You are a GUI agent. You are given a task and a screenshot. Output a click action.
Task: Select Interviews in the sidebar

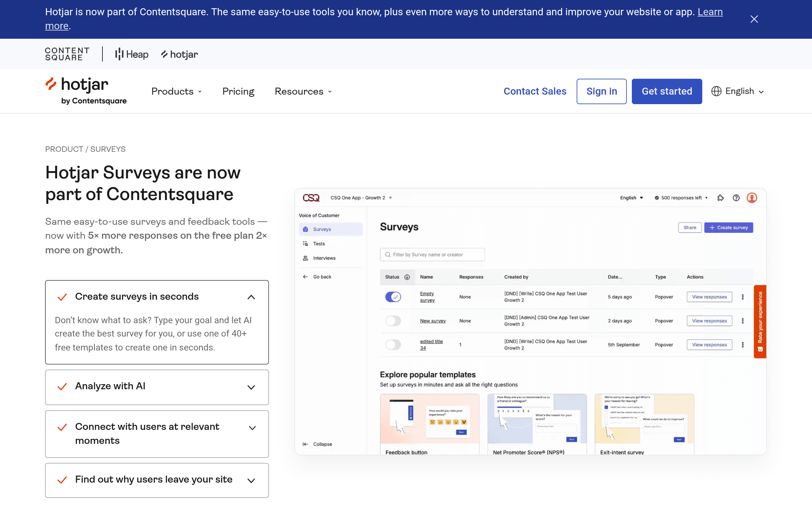pyautogui.click(x=331, y=258)
